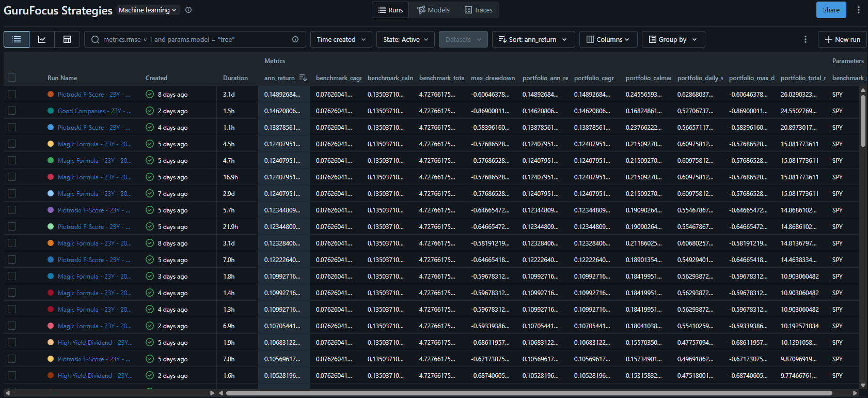This screenshot has width=868, height=398.
Task: Switch to artifact grid view
Action: click(67, 39)
